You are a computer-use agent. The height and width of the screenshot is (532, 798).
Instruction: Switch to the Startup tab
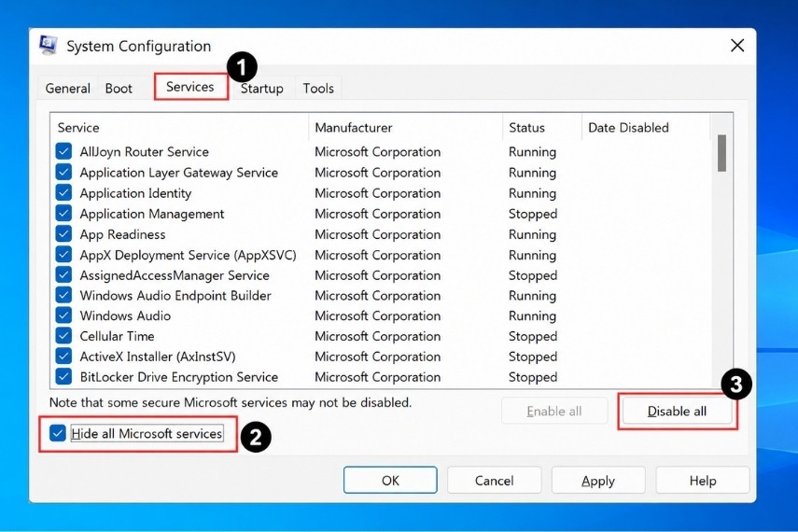[261, 88]
